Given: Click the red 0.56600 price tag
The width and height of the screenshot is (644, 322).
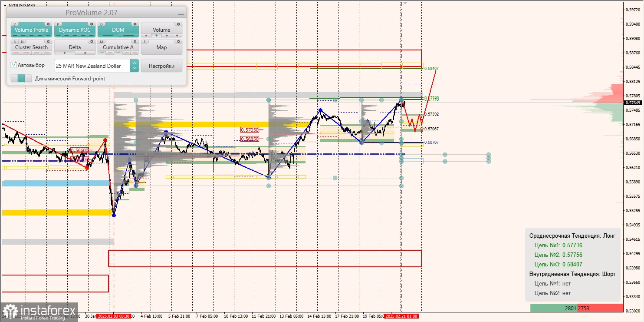Looking at the screenshot, I should pos(80,150).
